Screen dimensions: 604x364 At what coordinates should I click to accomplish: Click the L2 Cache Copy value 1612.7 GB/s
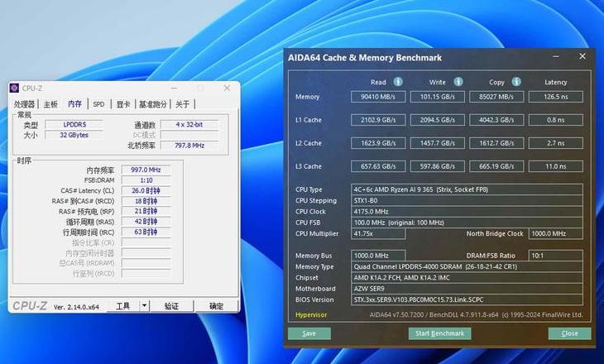(496, 143)
